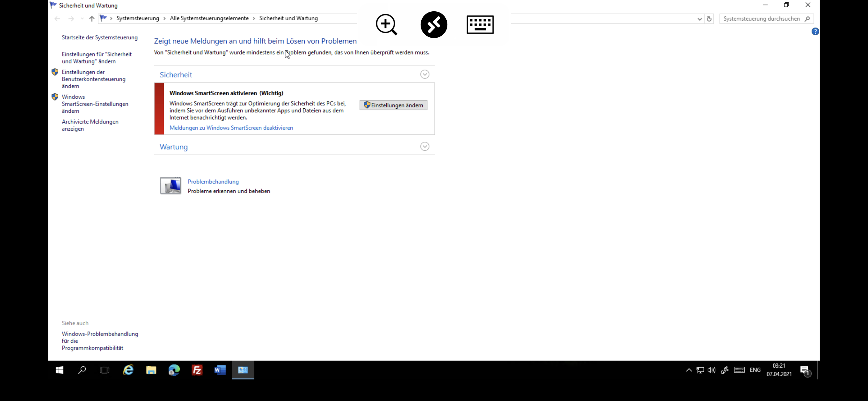Open the Problembehandlung computer icon

tap(170, 185)
